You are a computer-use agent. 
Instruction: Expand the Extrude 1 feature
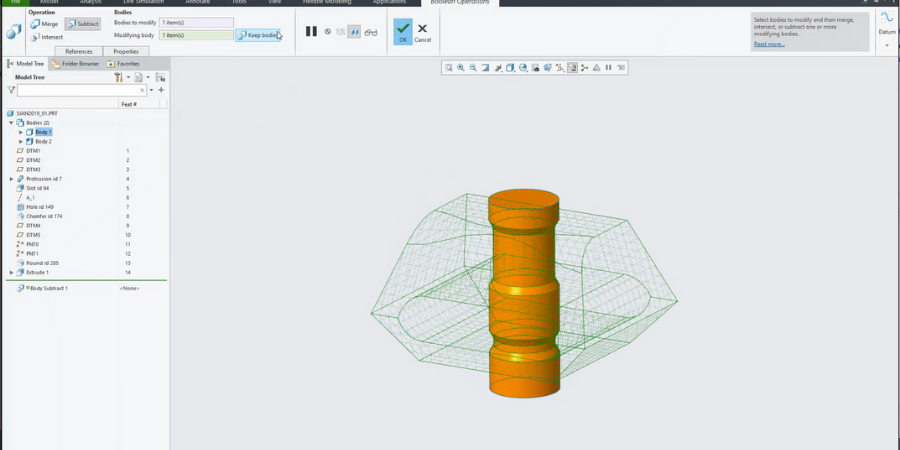coord(11,272)
